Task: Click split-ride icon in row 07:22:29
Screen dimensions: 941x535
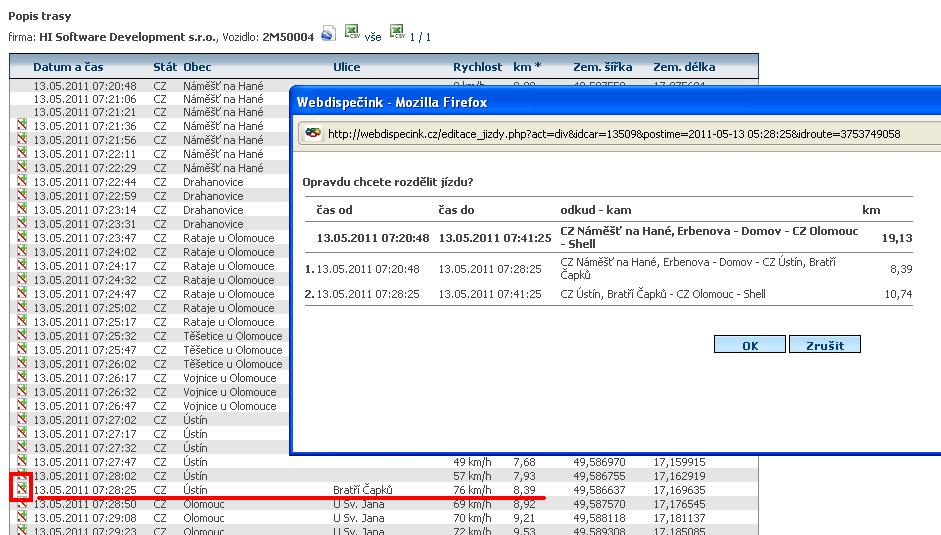Action: tap(22, 166)
